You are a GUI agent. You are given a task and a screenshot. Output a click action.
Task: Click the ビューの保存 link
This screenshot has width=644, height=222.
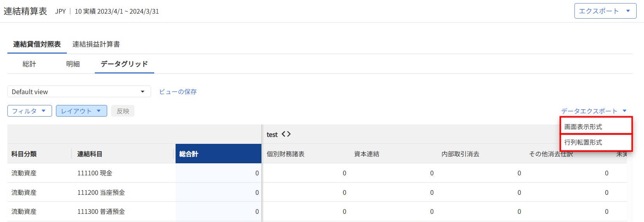tap(178, 92)
